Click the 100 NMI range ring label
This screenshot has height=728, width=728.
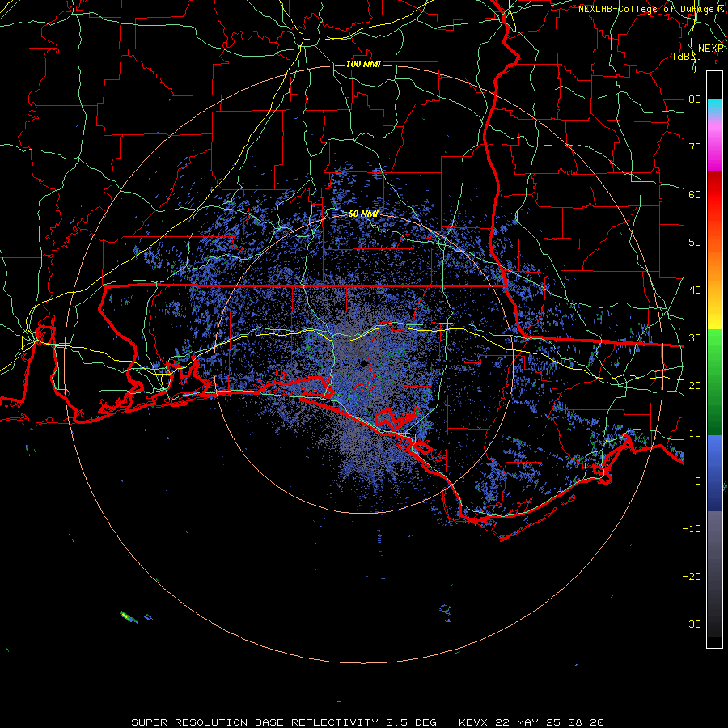pyautogui.click(x=363, y=64)
